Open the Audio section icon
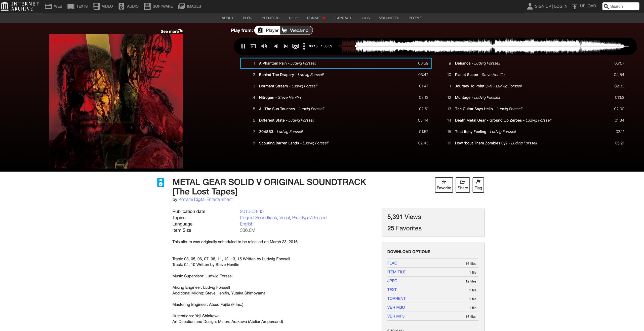The height and width of the screenshot is (331, 644). [121, 6]
